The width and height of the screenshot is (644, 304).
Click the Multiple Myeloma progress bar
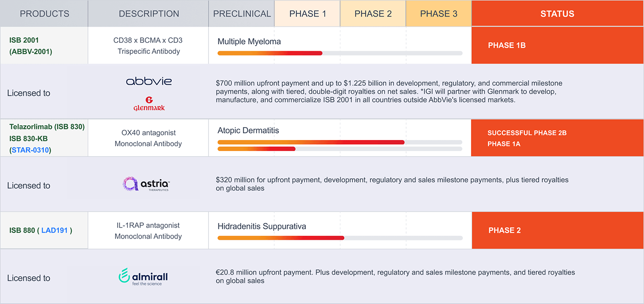tap(339, 53)
